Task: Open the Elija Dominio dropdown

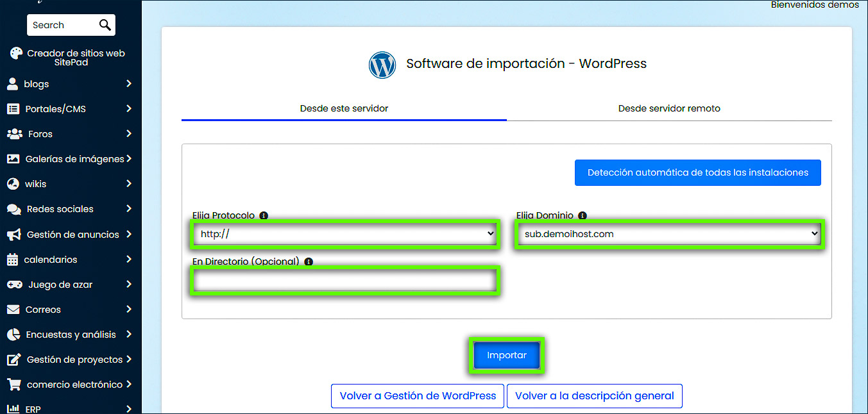Action: [x=668, y=234]
